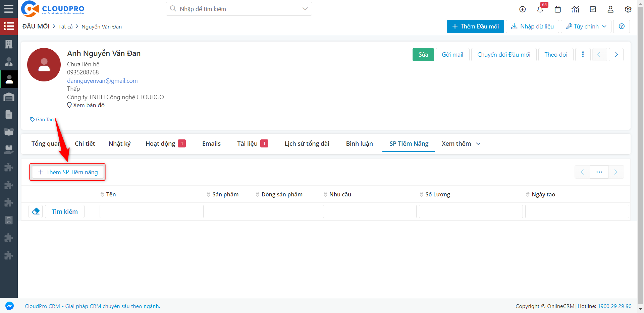Select the active leads person icon in sidebar
This screenshot has height=313, width=644.
[x=9, y=79]
